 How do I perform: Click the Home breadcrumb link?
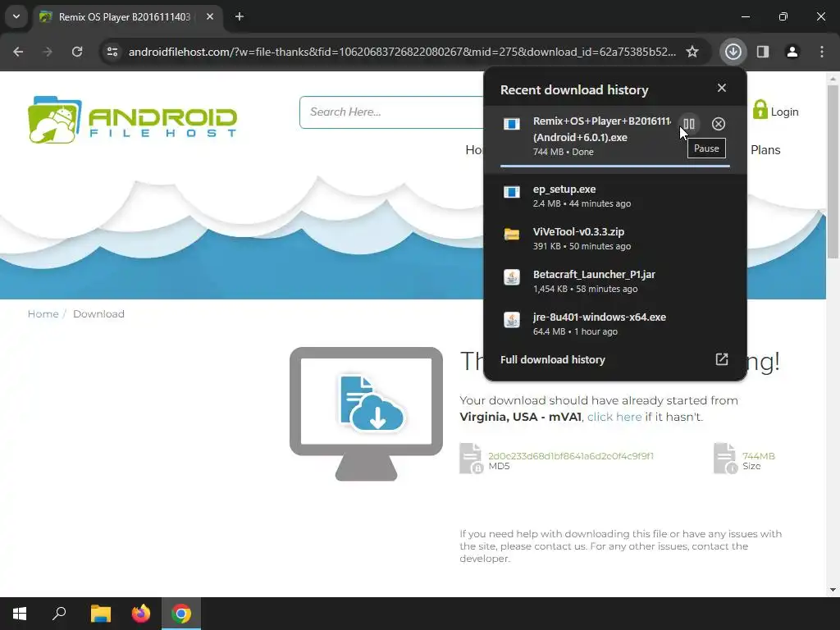pyautogui.click(x=43, y=314)
